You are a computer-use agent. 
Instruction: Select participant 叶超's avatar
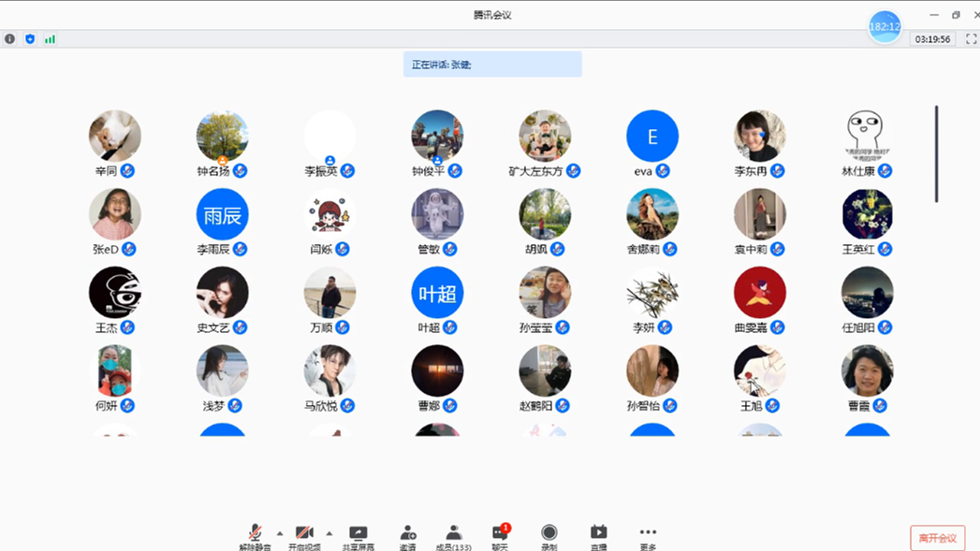(437, 293)
